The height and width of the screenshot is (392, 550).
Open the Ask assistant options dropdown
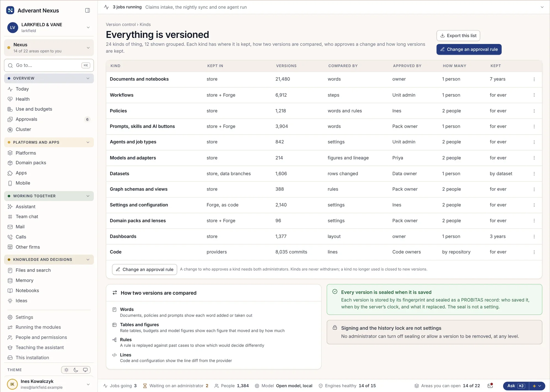[537, 386]
